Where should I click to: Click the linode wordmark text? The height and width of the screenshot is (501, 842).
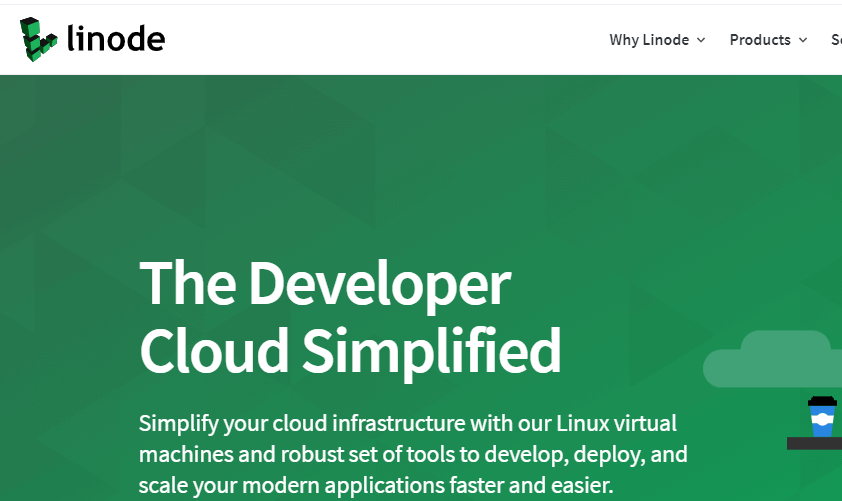click(116, 39)
